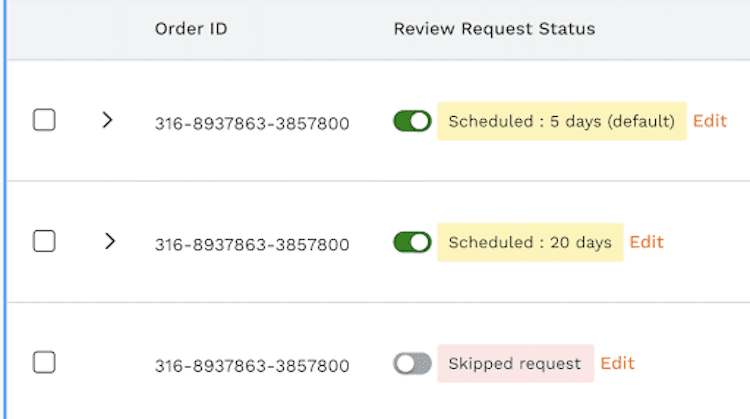Click the Review Request Status column header
This screenshot has width=750, height=419.
[x=494, y=29]
